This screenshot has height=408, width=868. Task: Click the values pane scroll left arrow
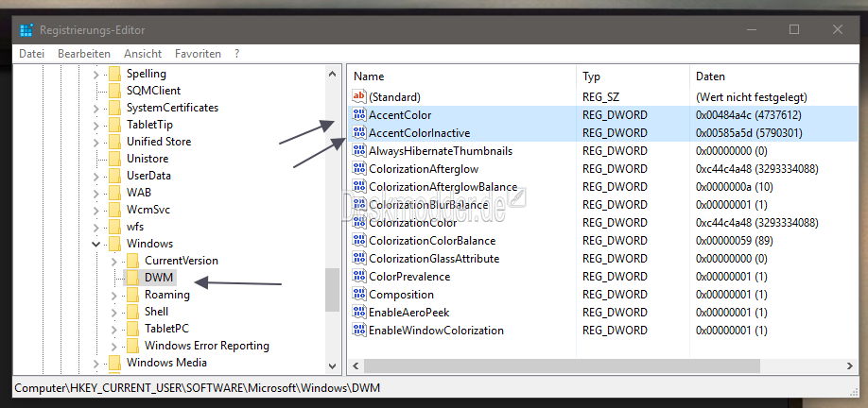[356, 366]
